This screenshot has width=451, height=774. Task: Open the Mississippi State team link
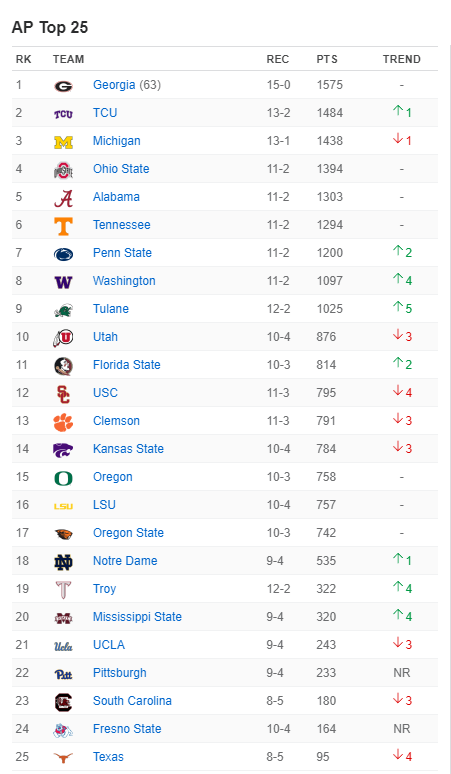click(x=137, y=617)
